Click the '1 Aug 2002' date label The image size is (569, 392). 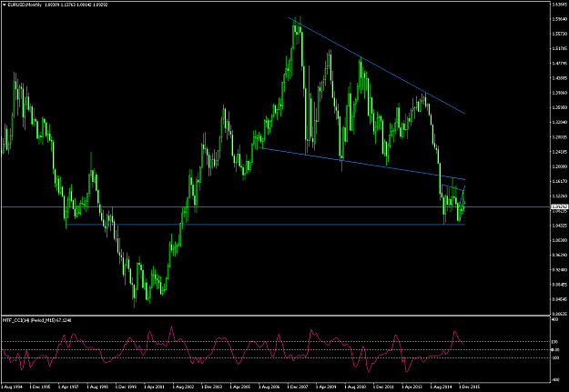click(183, 387)
